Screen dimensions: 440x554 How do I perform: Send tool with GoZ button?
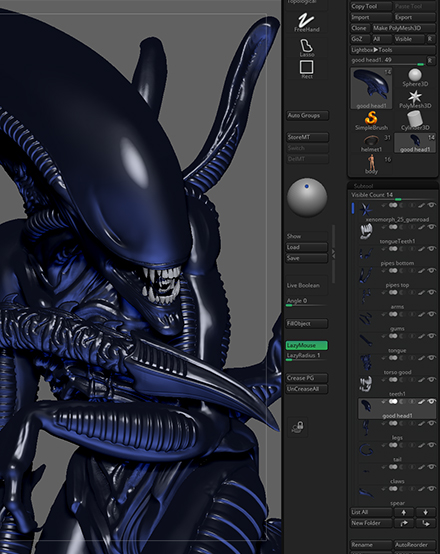pos(360,39)
